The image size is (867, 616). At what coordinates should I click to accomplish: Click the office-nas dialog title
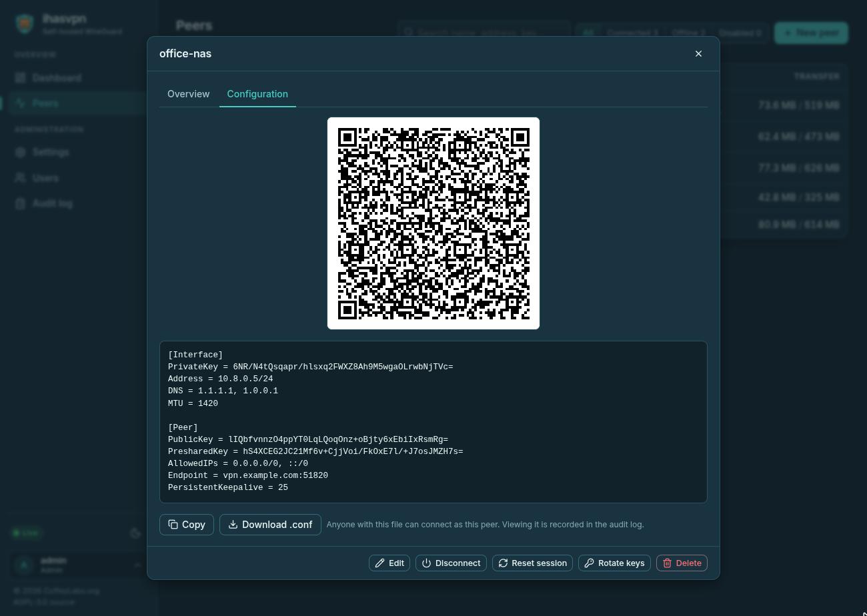point(185,53)
